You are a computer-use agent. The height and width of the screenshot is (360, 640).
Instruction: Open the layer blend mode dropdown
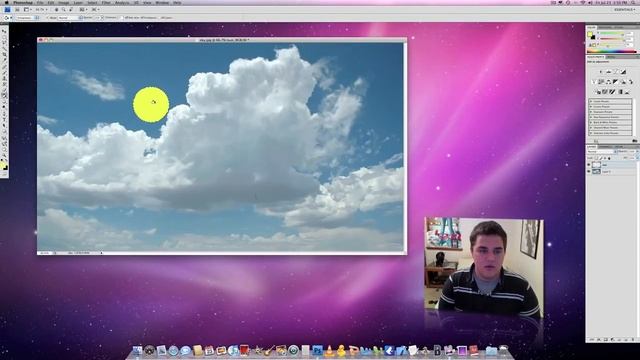pyautogui.click(x=602, y=151)
